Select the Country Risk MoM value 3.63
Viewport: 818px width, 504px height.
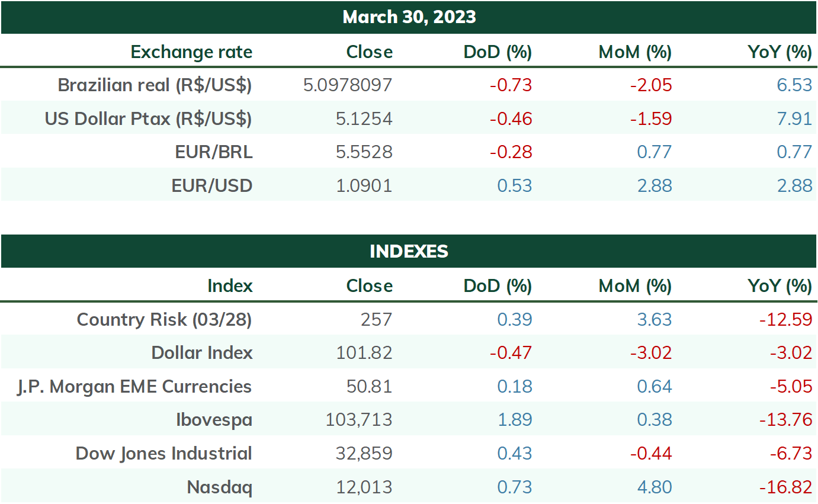[654, 320]
